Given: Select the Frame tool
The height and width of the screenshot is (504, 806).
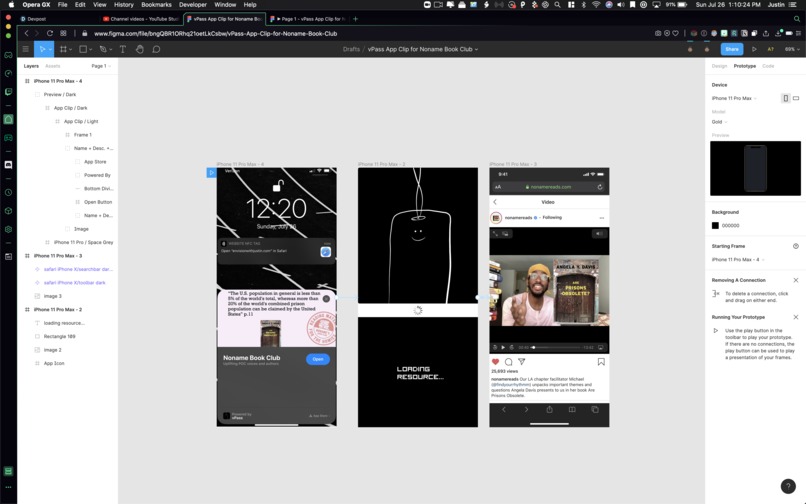Looking at the screenshot, I should (x=63, y=49).
